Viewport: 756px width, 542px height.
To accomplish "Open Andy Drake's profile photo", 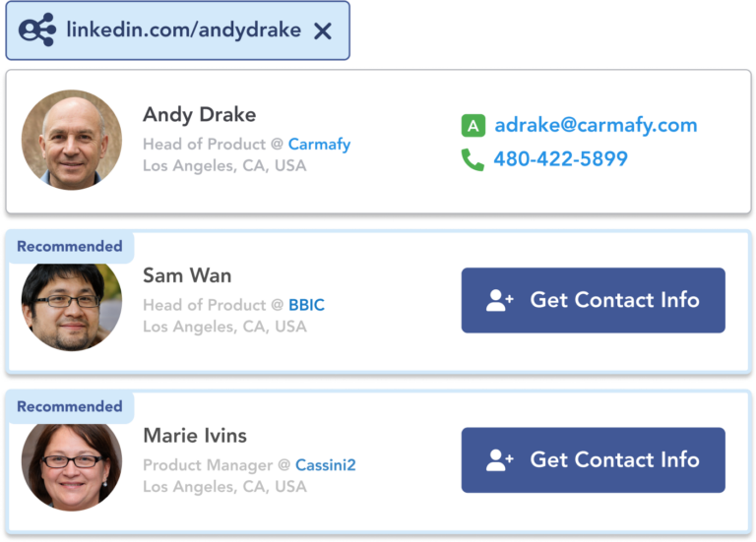I will 72,141.
